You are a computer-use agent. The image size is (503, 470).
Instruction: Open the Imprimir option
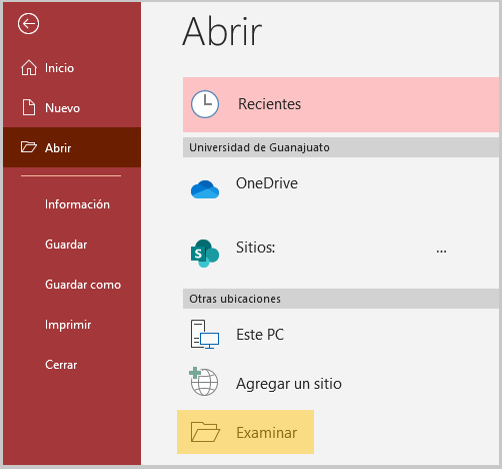(x=68, y=325)
